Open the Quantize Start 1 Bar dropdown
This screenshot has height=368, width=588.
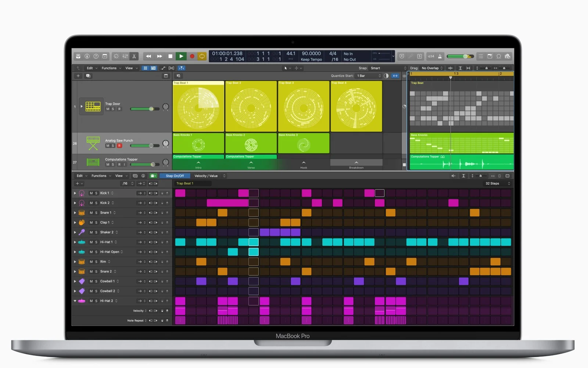pos(369,76)
